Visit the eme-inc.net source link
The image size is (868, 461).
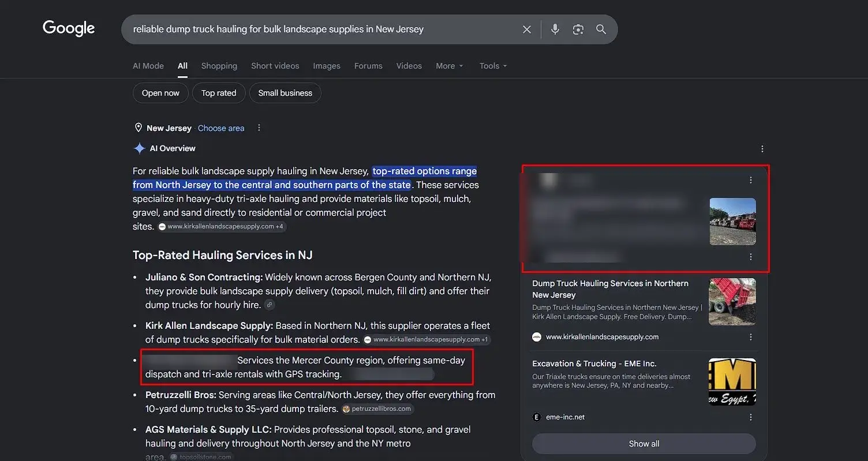click(566, 417)
